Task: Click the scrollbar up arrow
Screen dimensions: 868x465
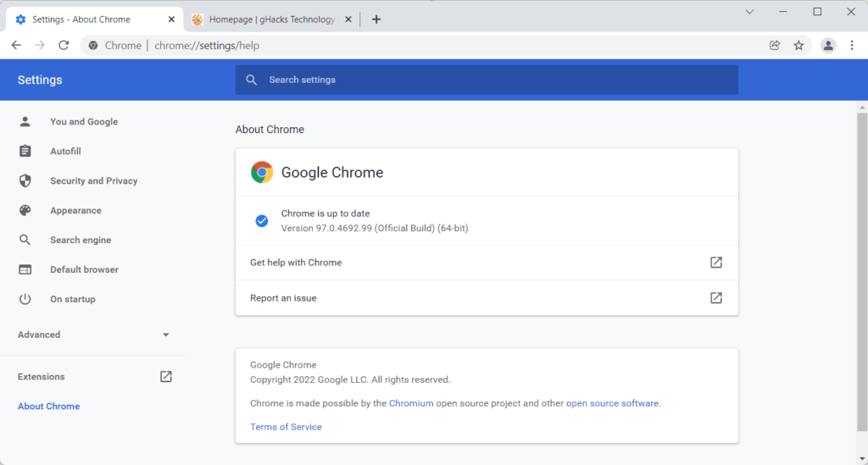Action: (862, 108)
